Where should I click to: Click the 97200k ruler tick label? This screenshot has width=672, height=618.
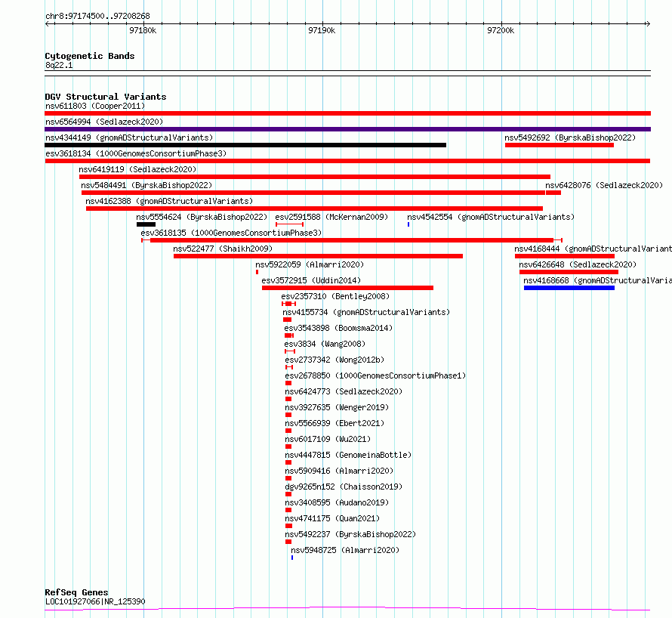click(501, 30)
